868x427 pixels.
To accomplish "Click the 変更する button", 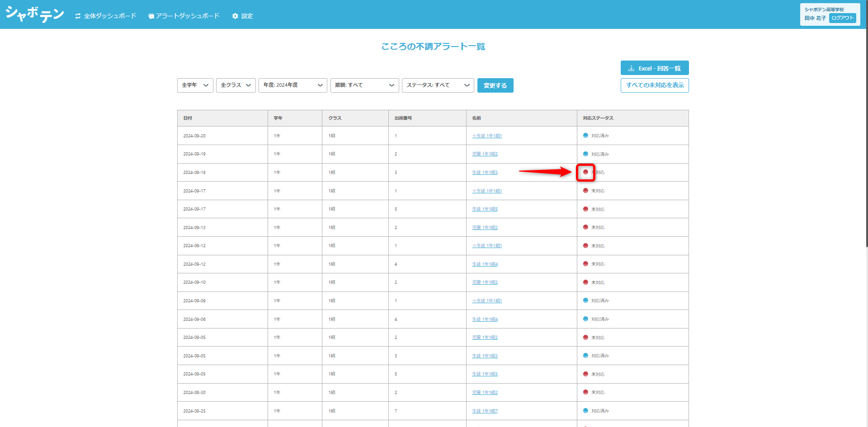I will point(495,85).
